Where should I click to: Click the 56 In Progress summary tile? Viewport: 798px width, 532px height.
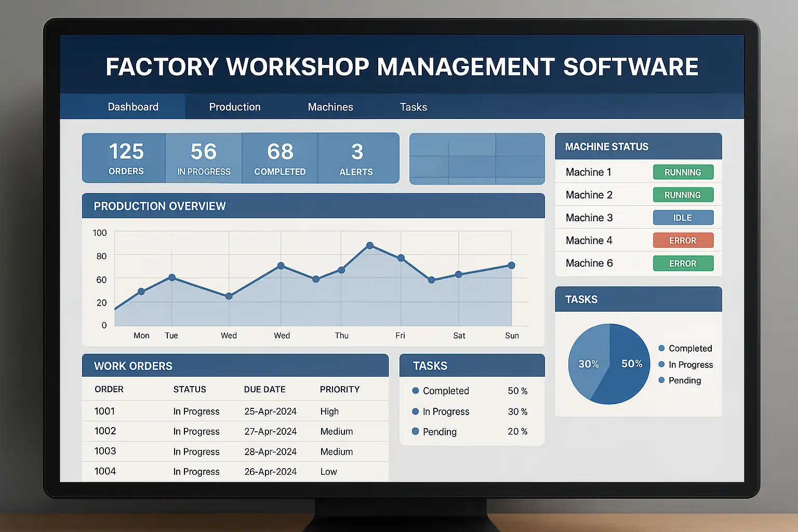tap(204, 158)
